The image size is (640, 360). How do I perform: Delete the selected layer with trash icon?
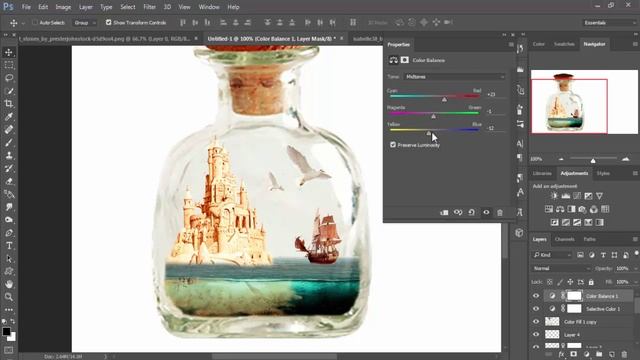(624, 354)
